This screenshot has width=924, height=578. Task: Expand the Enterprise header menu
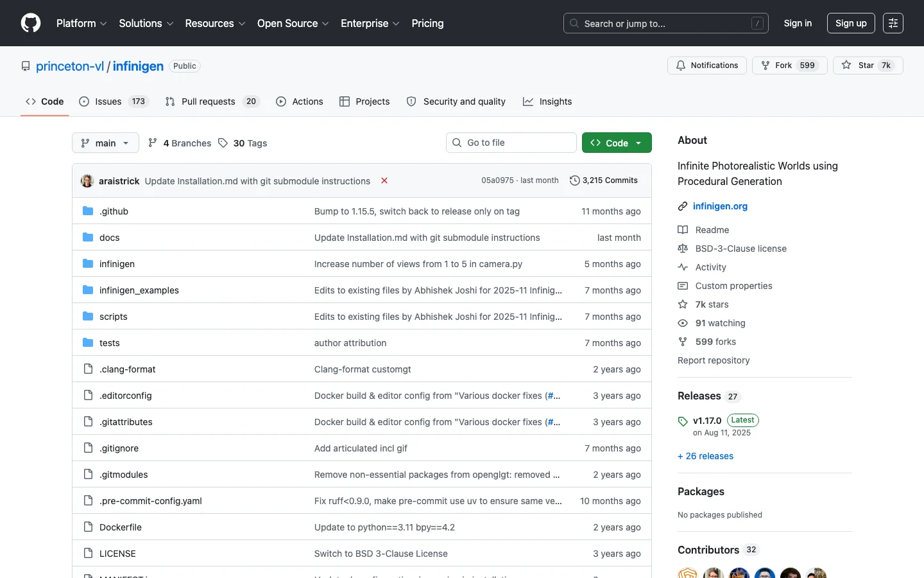click(370, 23)
